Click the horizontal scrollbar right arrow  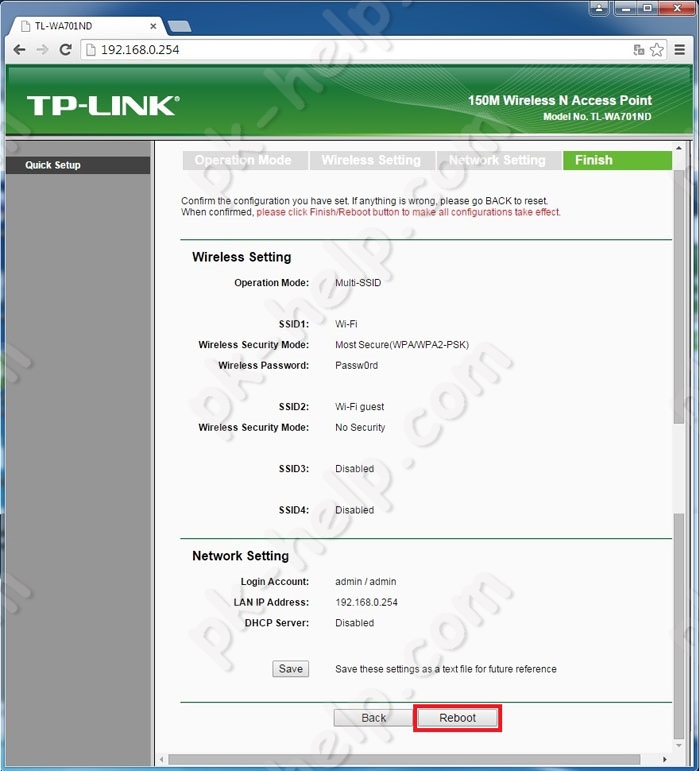pyautogui.click(x=665, y=760)
